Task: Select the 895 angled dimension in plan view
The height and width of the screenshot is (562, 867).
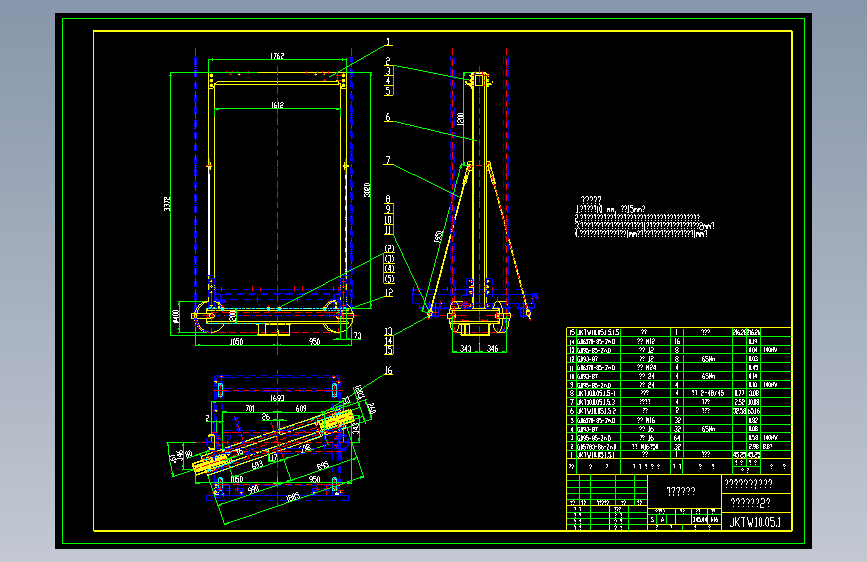Action: pos(323,466)
